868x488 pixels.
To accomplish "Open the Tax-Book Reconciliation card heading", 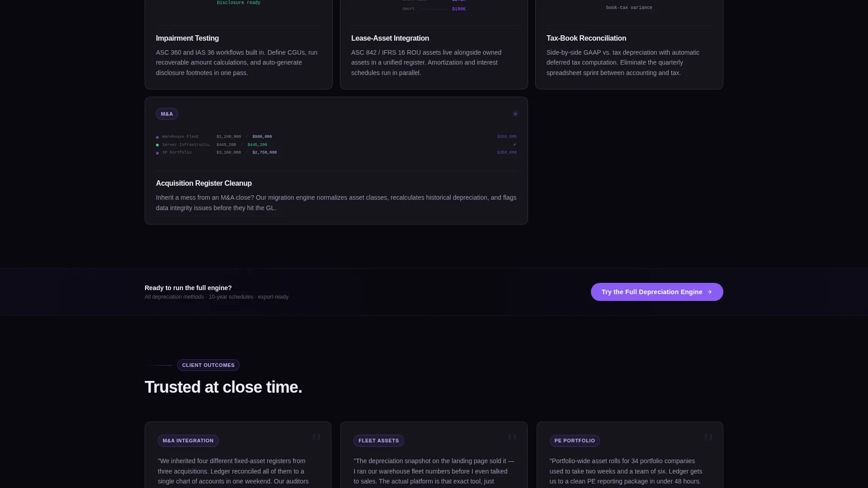I will click(586, 38).
